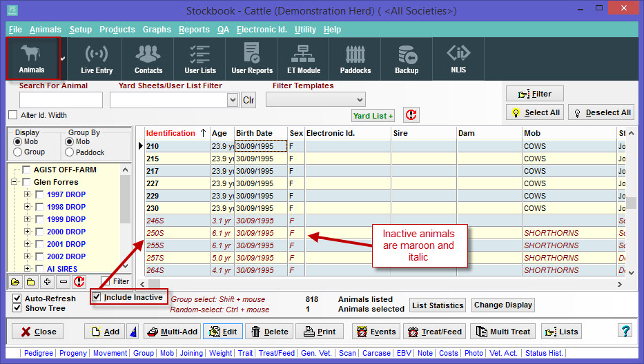The image size is (644, 364).
Task: Open Treat/Feed button
Action: 435,332
